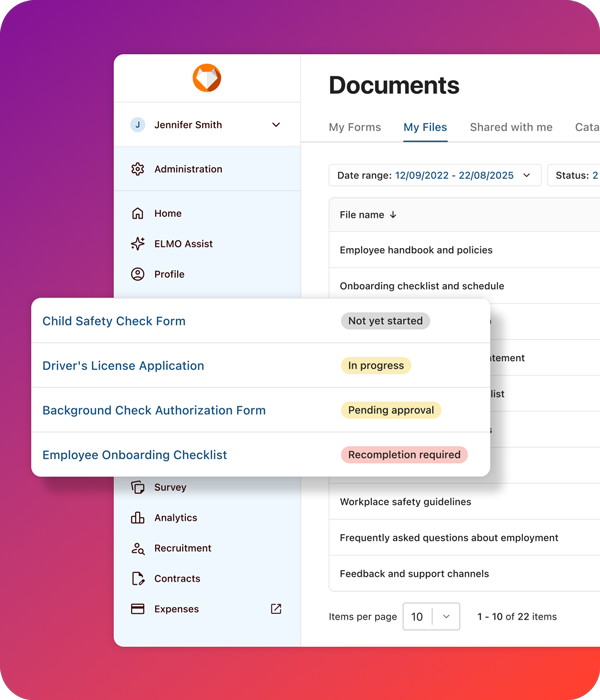
Task: Open the Employee handbook and policies file
Action: point(416,250)
